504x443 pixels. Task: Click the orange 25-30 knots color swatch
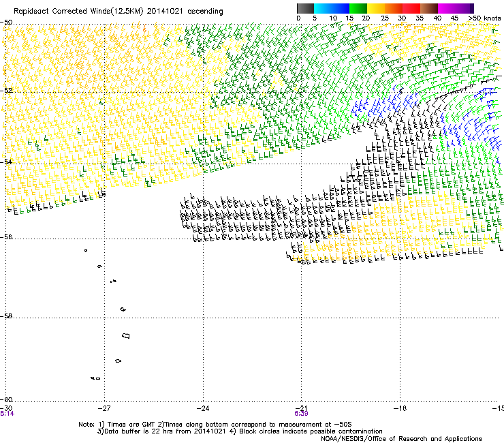[x=394, y=8]
